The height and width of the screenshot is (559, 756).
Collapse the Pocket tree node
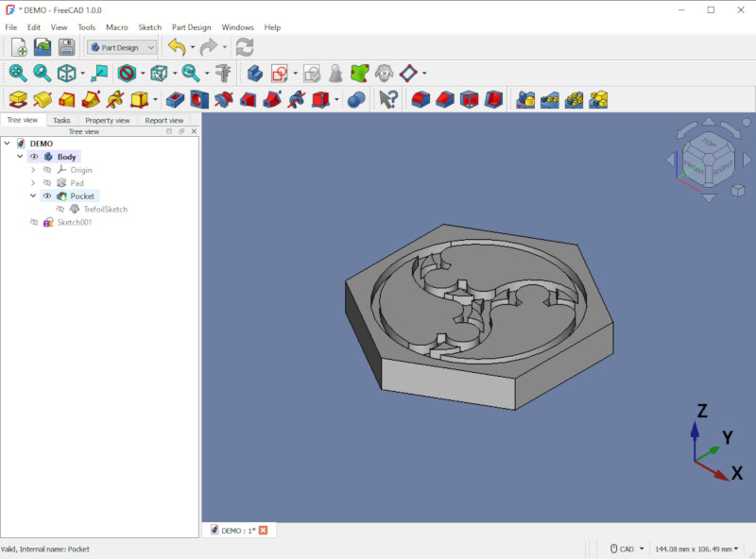pyautogui.click(x=33, y=195)
